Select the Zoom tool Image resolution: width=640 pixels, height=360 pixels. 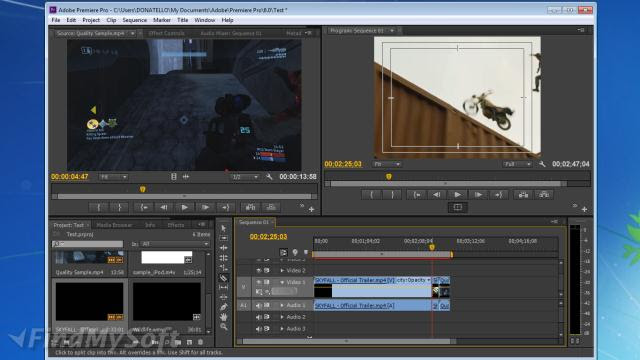coord(224,327)
